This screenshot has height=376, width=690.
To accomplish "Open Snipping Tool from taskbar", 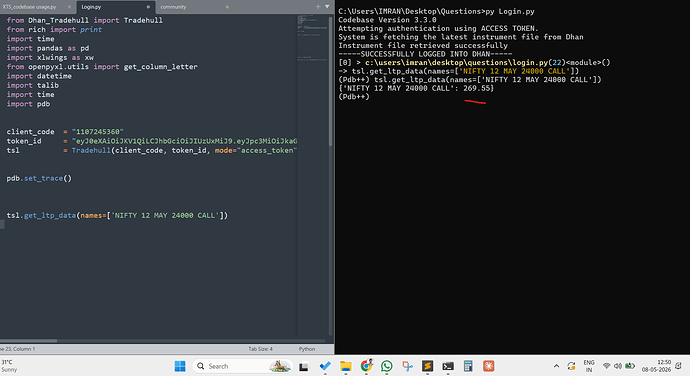I will click(407, 366).
